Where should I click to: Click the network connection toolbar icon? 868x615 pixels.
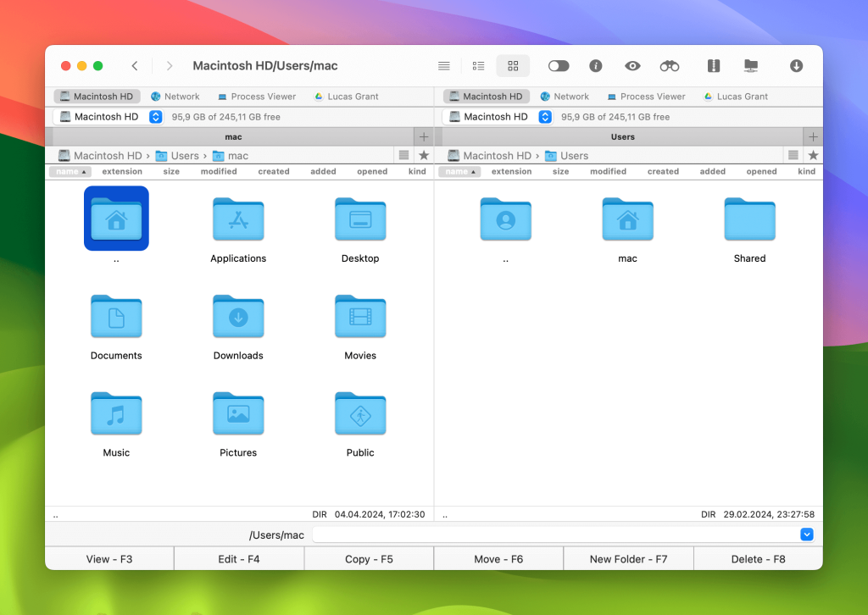pyautogui.click(x=750, y=65)
